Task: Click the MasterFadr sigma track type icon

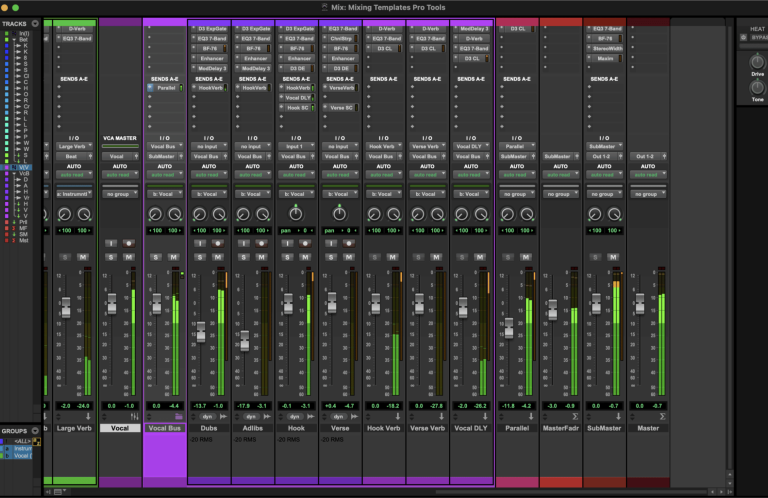Action: click(575, 417)
